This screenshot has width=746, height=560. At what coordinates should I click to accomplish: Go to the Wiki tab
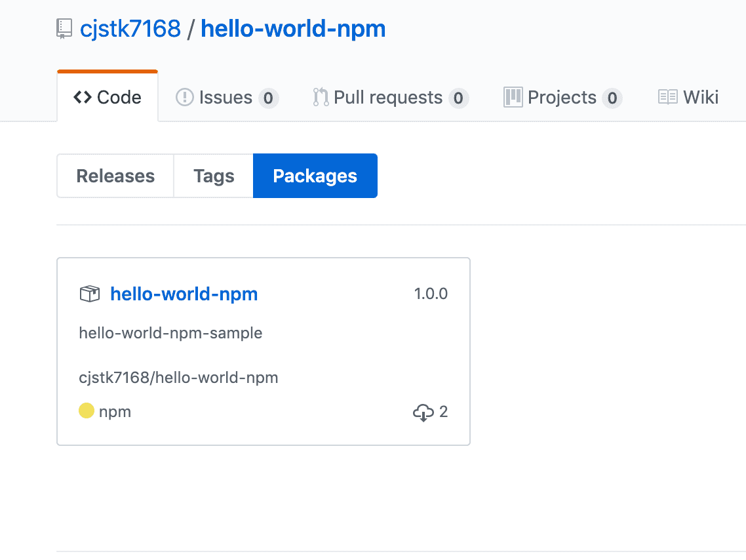(x=700, y=98)
